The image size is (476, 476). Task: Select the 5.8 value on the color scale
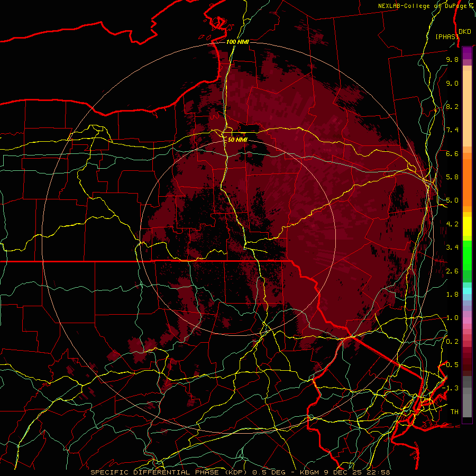[452, 177]
